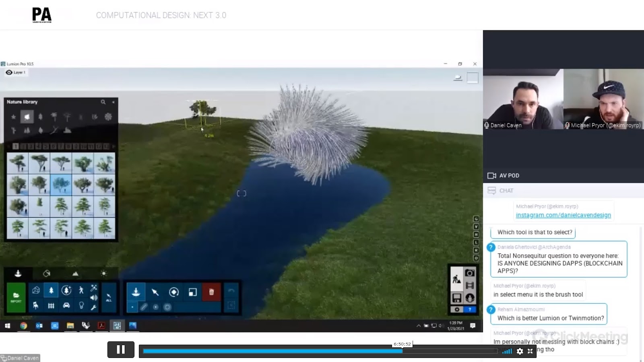Open video player settings gear
This screenshot has height=362, width=644.
click(520, 351)
